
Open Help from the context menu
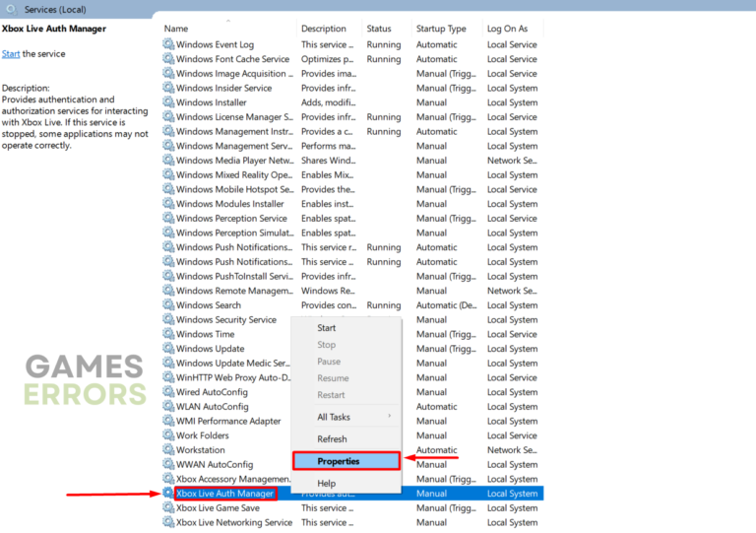click(x=326, y=484)
